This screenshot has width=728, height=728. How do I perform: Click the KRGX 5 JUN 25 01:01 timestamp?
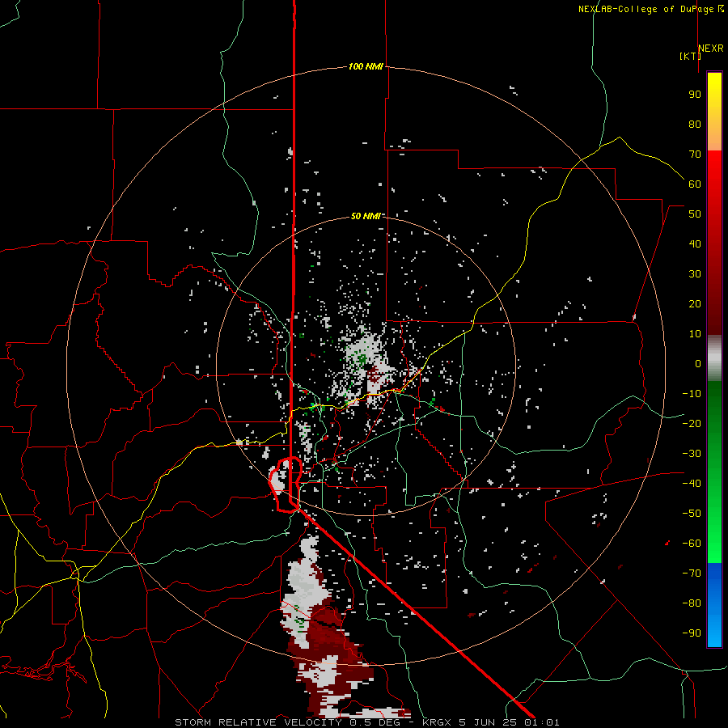491,722
